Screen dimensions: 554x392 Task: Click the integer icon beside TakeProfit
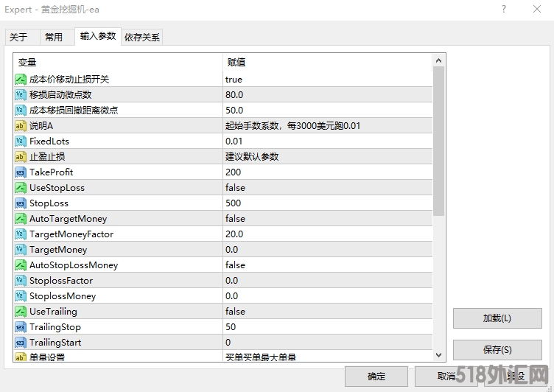coord(21,172)
